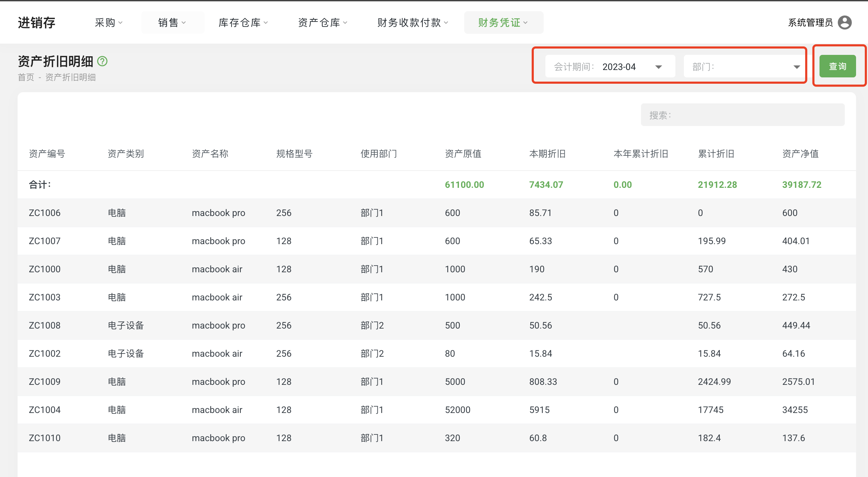Sort by 资产编号 column header

pyautogui.click(x=47, y=154)
